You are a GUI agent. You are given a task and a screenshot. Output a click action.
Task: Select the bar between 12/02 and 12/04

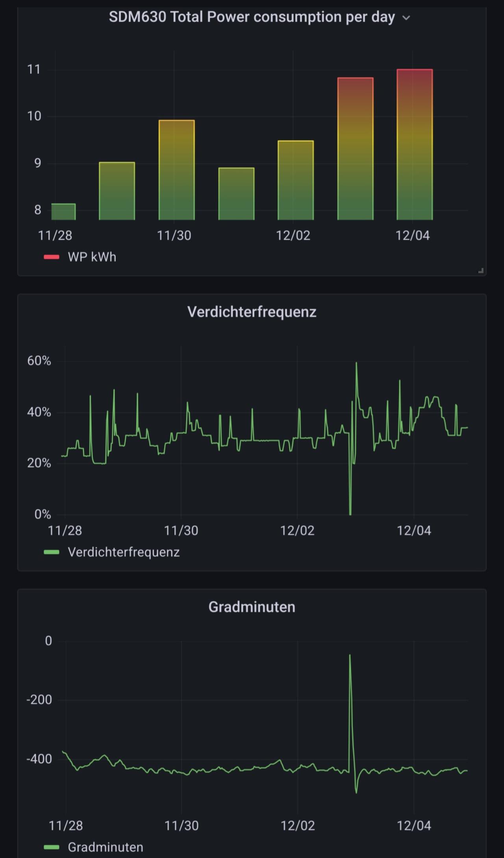[355, 149]
